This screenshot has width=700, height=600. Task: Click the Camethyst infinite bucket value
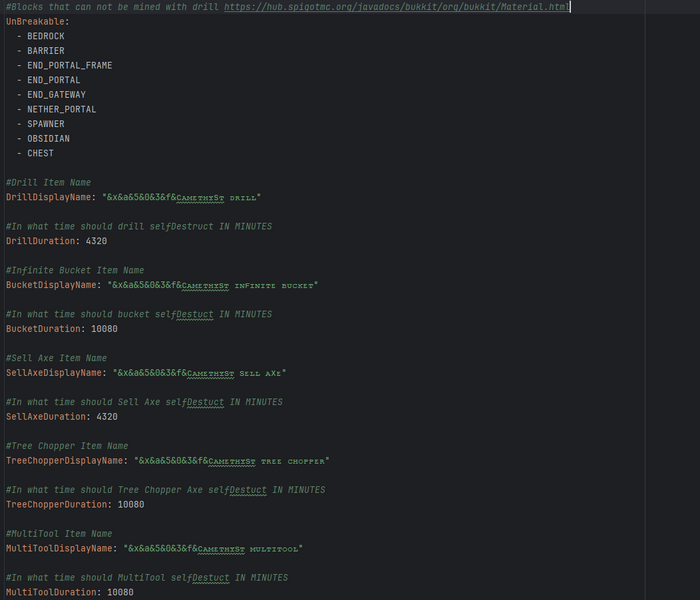(x=212, y=285)
